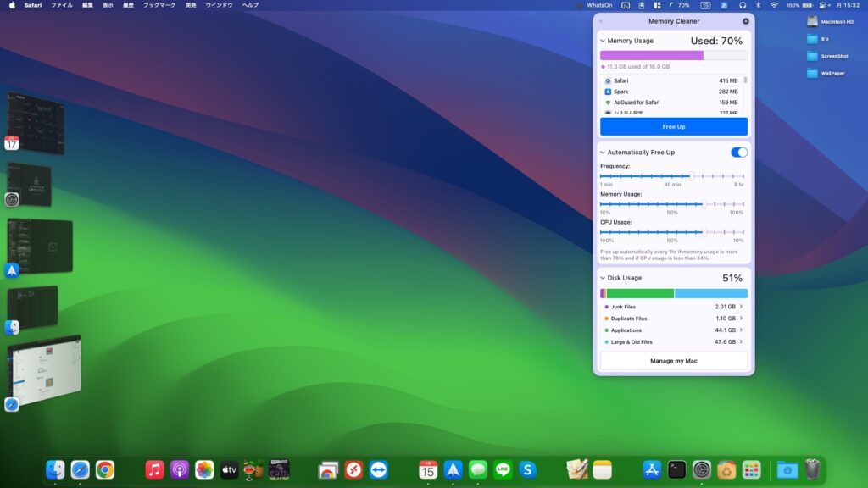The height and width of the screenshot is (488, 868).
Task: Open Memory Cleaner settings gear
Action: click(x=745, y=21)
